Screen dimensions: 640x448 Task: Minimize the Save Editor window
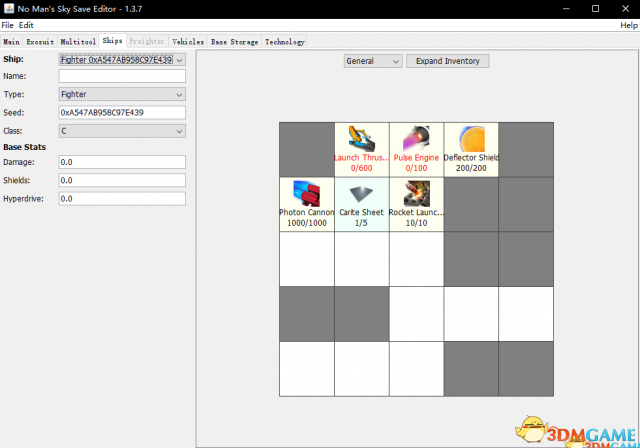coord(566,9)
